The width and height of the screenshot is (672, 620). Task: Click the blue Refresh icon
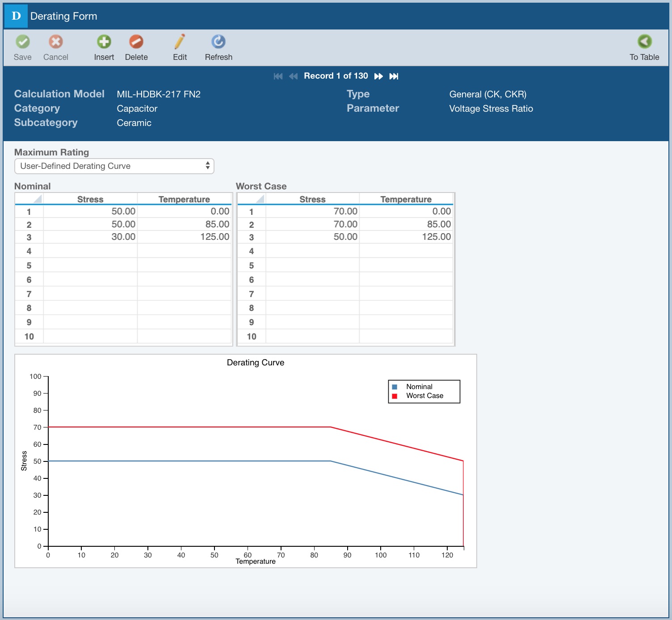218,42
